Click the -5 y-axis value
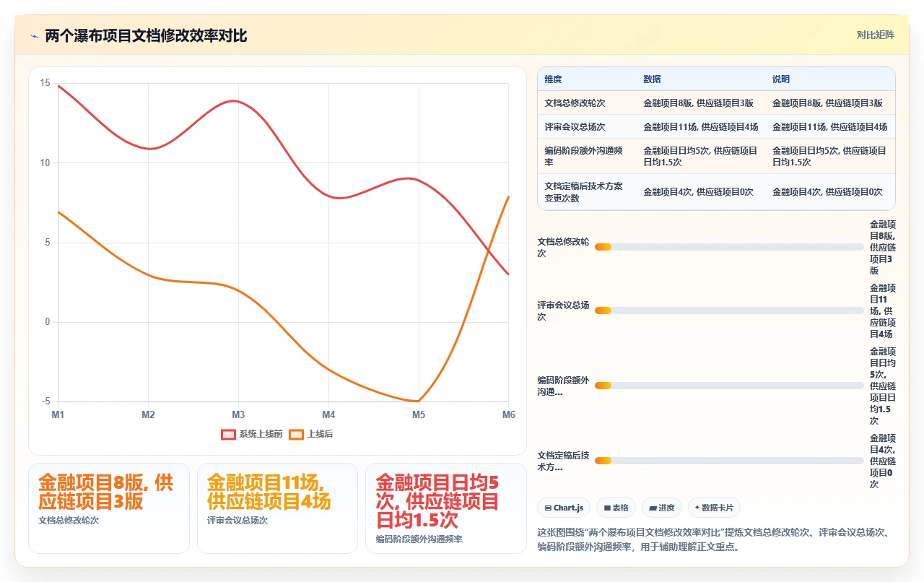The height and width of the screenshot is (582, 924). point(46,401)
